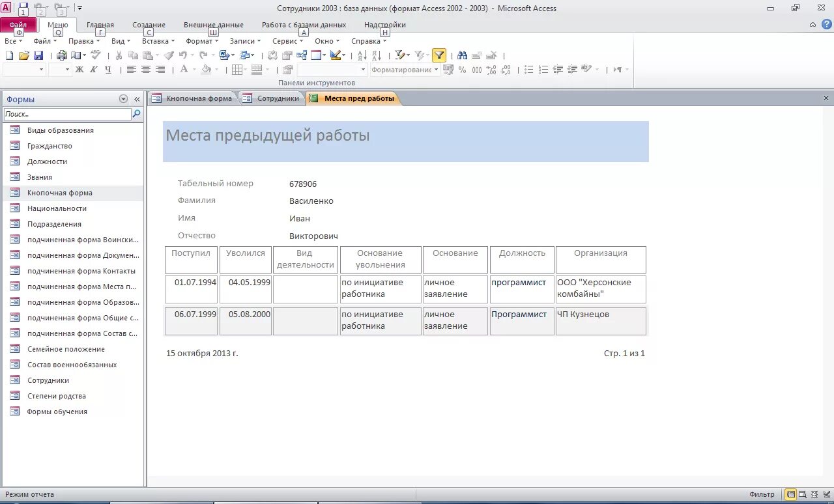
Task: Click the Export to Word icon
Action: (223, 56)
